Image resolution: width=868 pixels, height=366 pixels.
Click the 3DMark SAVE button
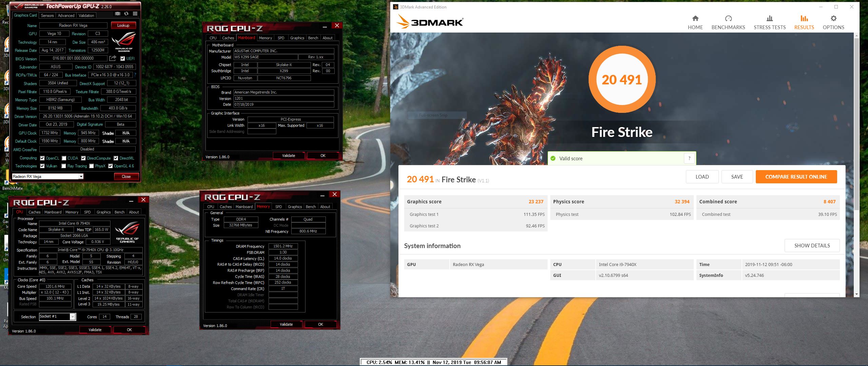(x=737, y=177)
